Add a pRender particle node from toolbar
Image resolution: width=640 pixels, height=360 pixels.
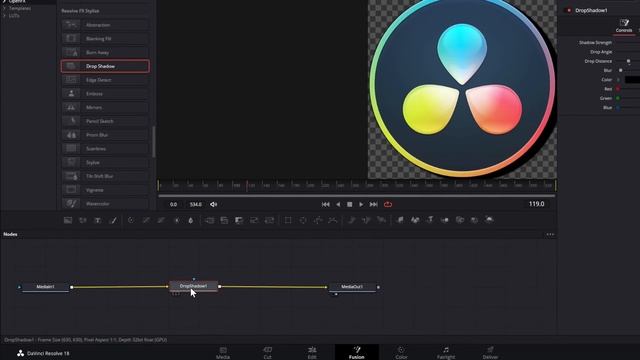[x=381, y=220]
